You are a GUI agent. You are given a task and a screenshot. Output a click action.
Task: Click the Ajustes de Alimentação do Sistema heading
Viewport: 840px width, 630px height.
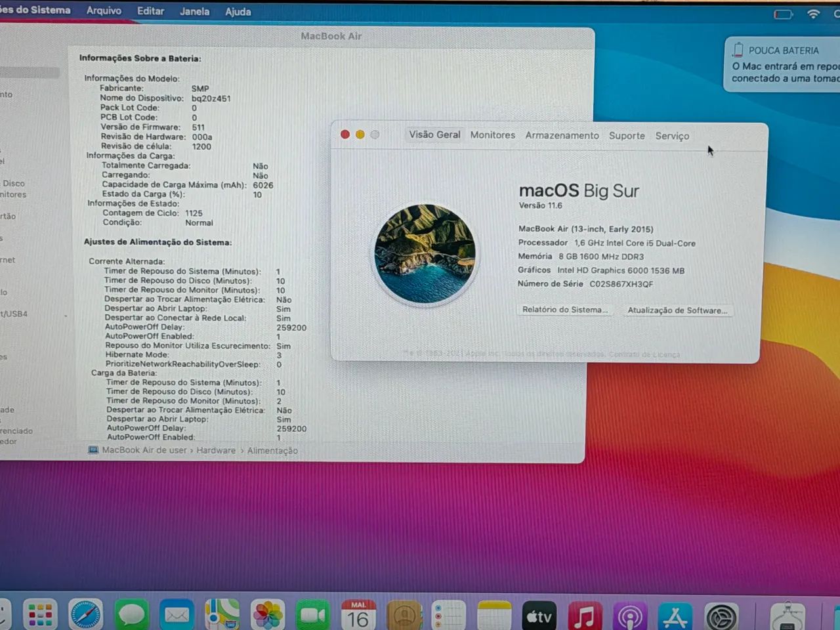(x=157, y=242)
